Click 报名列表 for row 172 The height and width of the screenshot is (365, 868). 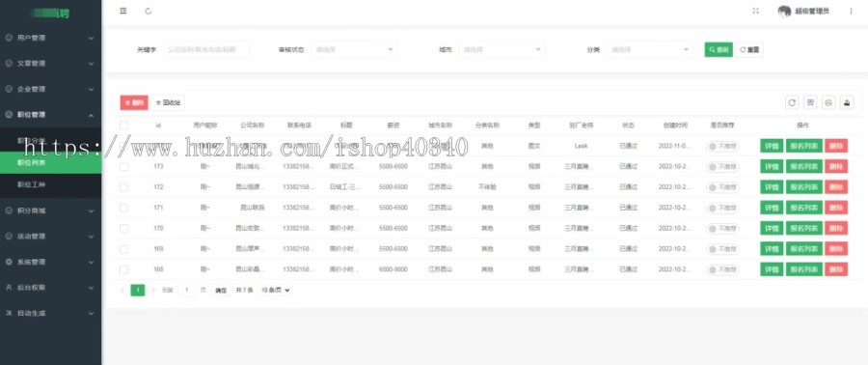tap(803, 187)
